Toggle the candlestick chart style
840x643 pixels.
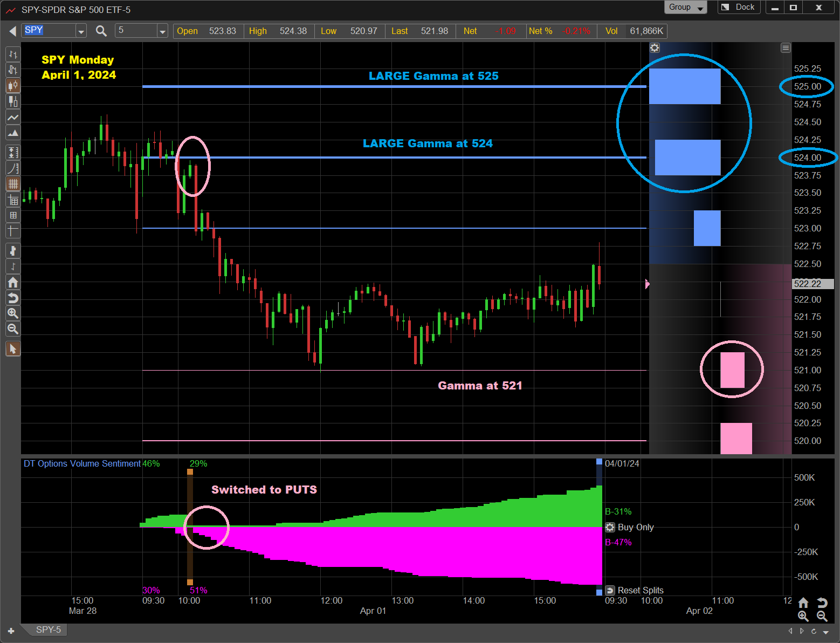(13, 86)
